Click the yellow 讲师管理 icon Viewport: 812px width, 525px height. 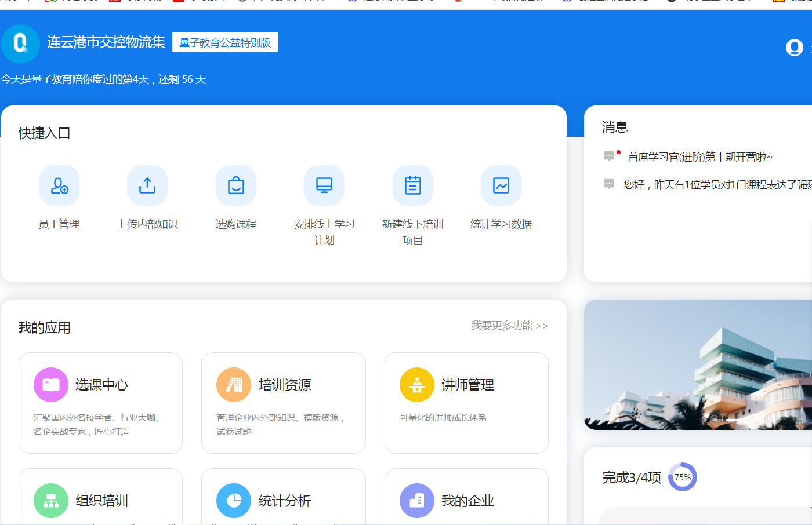(417, 385)
